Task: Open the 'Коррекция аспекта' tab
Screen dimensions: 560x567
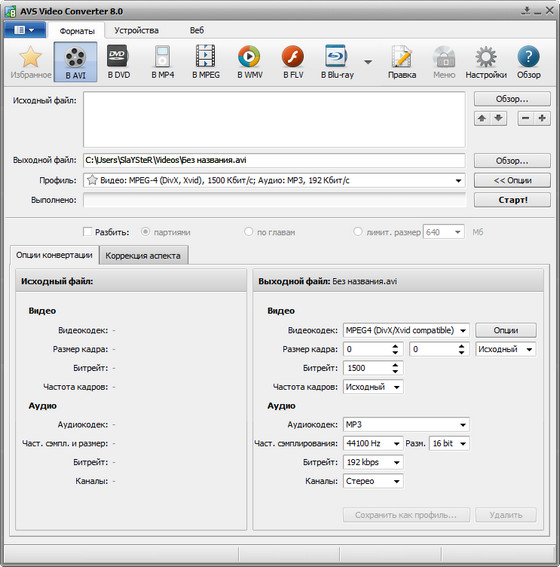Action: click(x=143, y=256)
